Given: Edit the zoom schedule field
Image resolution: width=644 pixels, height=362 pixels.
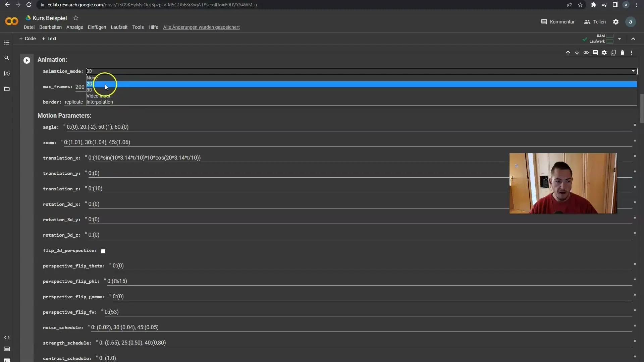Looking at the screenshot, I should (348, 142).
